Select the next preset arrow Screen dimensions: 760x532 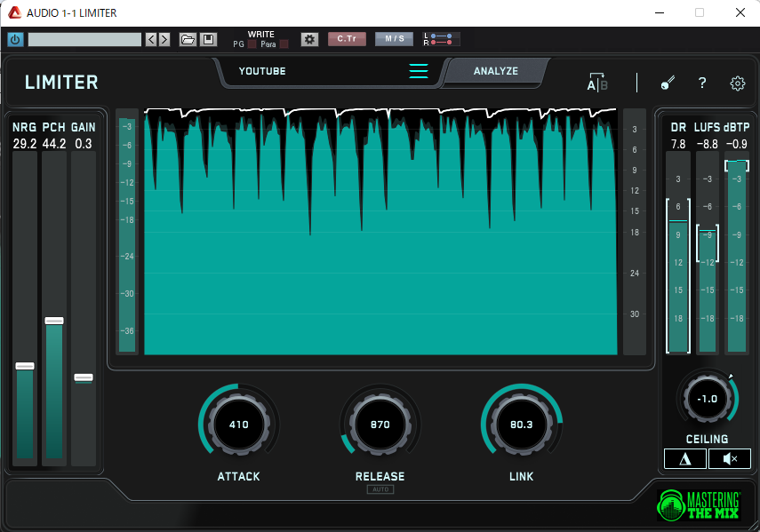click(164, 39)
